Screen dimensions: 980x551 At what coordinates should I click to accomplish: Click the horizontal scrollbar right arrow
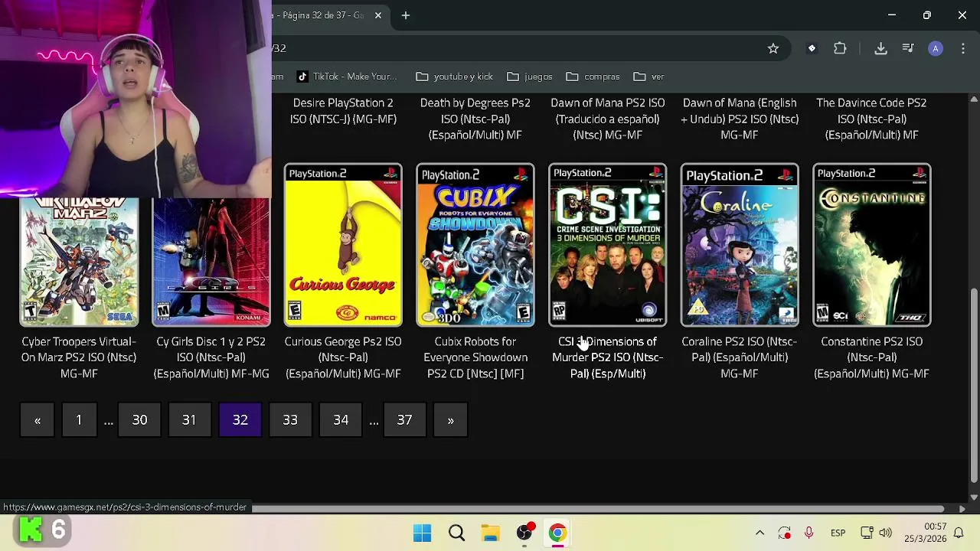pyautogui.click(x=962, y=508)
